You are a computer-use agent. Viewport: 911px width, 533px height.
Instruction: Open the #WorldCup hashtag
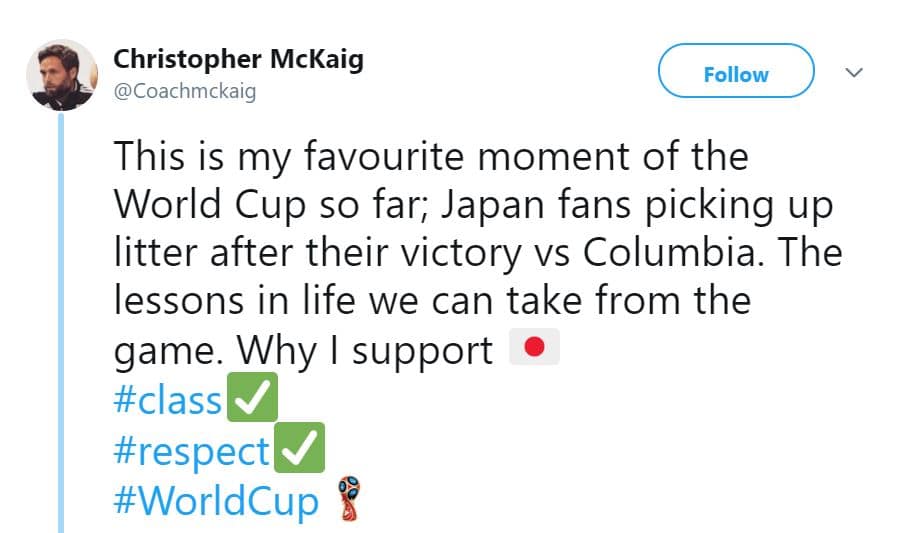coord(216,500)
